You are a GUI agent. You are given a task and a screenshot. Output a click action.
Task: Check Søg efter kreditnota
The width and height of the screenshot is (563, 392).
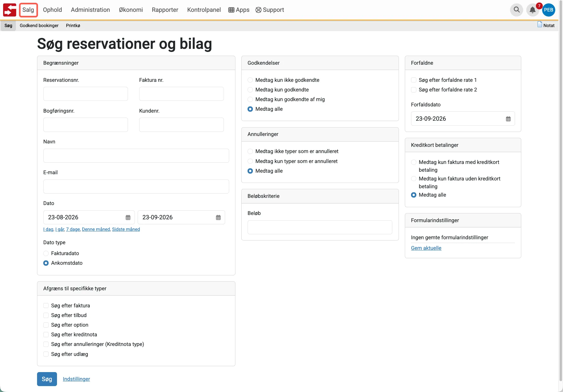coord(46,335)
